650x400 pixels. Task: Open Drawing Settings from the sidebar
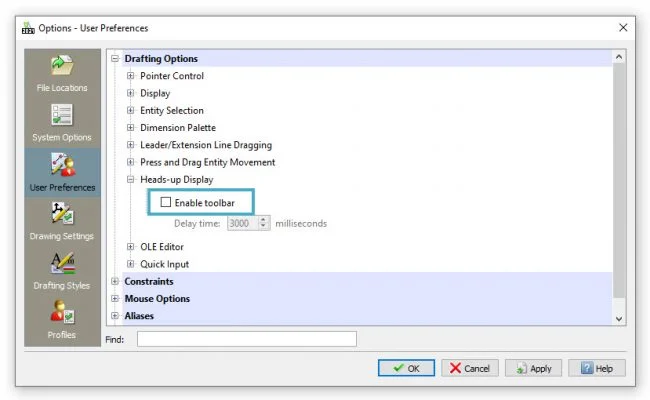[x=62, y=216]
